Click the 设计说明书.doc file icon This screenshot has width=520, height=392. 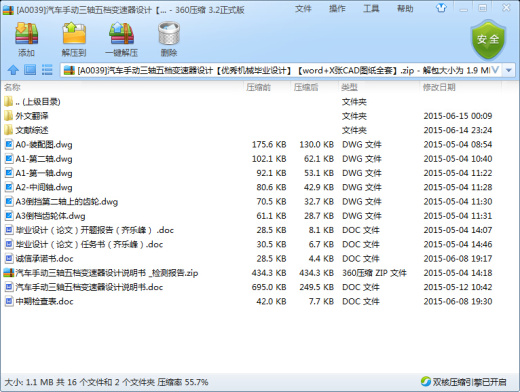[9, 287]
